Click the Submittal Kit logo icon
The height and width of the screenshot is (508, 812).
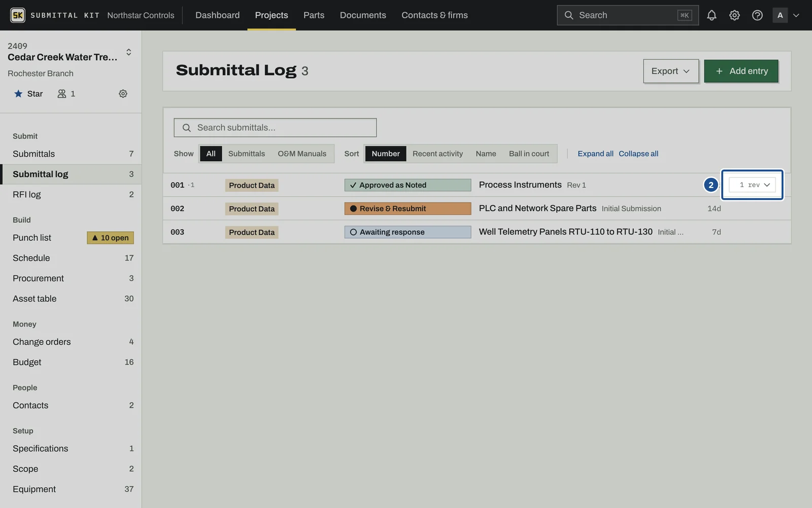[18, 15]
